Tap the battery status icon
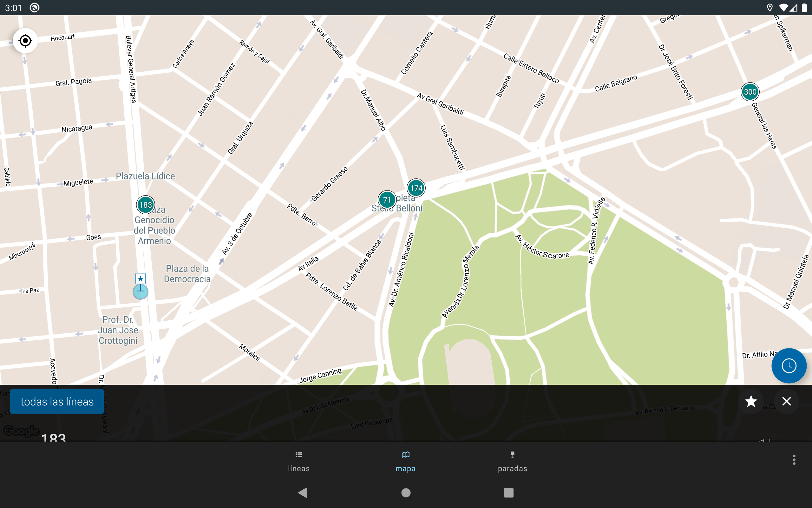This screenshot has width=812, height=508. pyautogui.click(x=804, y=8)
